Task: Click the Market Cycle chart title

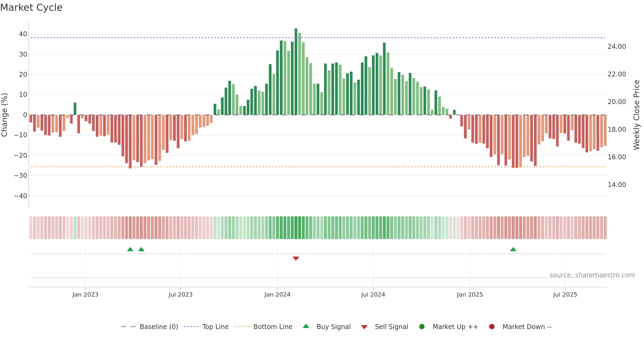Action: coord(31,8)
